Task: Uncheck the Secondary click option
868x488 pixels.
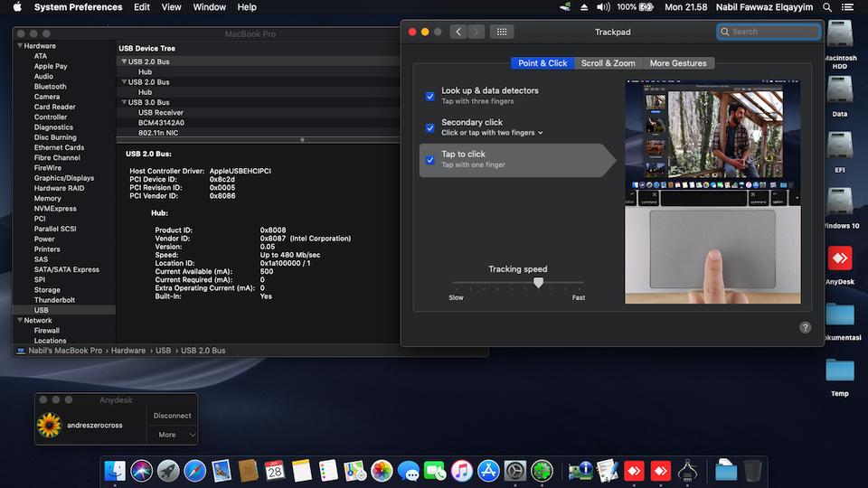Action: (430, 127)
